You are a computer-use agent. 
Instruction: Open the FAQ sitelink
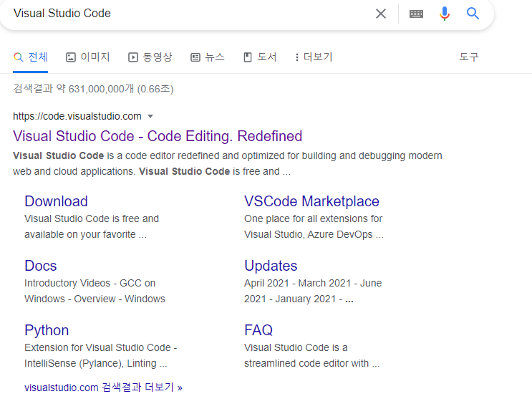258,330
